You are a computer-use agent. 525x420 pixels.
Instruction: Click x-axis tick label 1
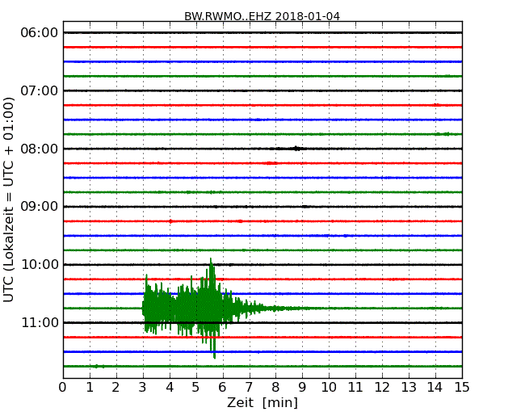click(x=90, y=388)
